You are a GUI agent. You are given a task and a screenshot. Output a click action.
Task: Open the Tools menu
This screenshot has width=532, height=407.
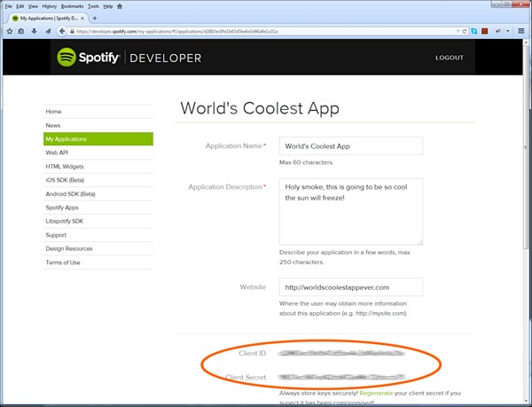click(x=93, y=6)
